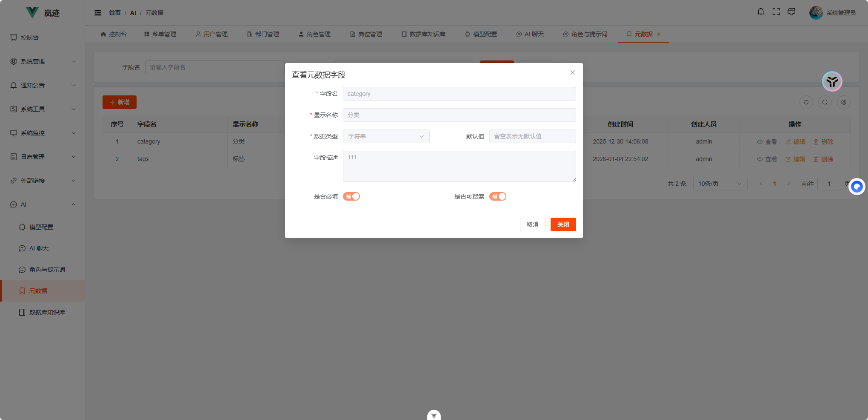Click the 取消 button in the dialog
Screen dimensions: 868x420
point(532,224)
